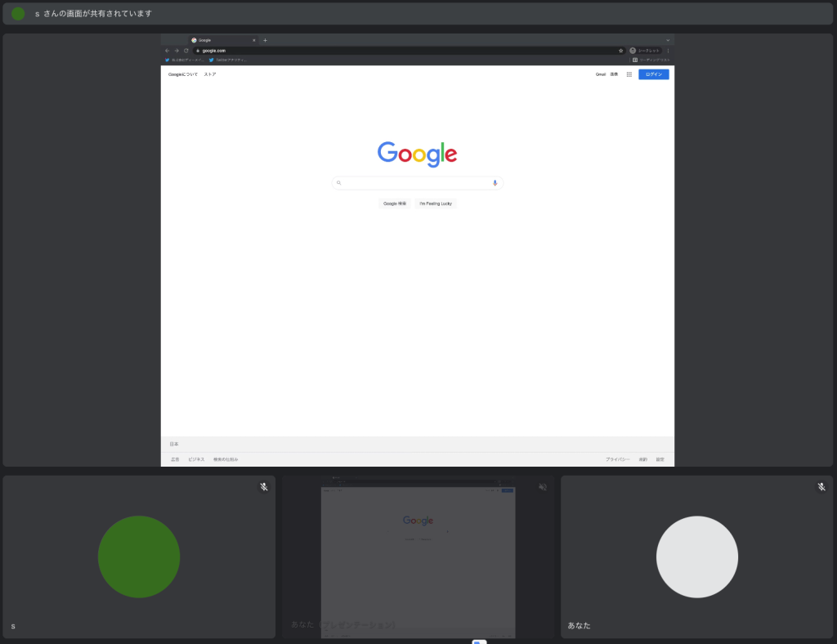Viewport: 837px width, 644px height.
Task: Click the Google 検索 button
Action: 395,203
